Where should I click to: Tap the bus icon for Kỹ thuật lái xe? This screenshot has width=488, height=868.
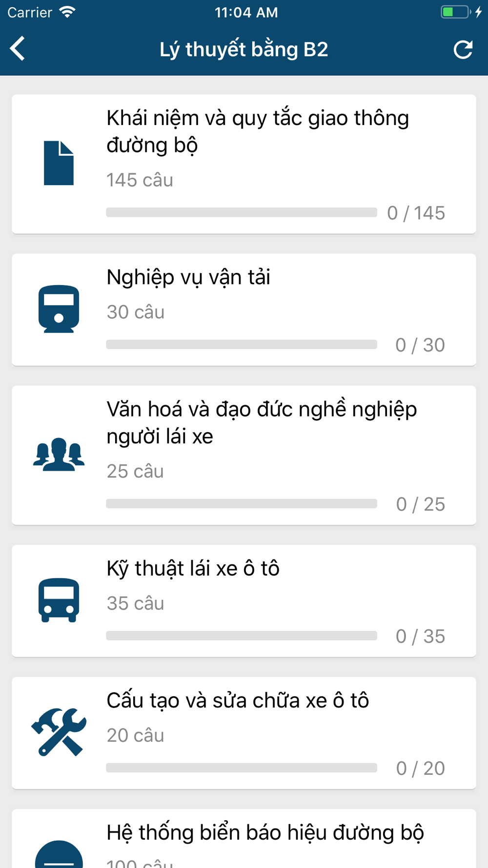[x=59, y=600]
